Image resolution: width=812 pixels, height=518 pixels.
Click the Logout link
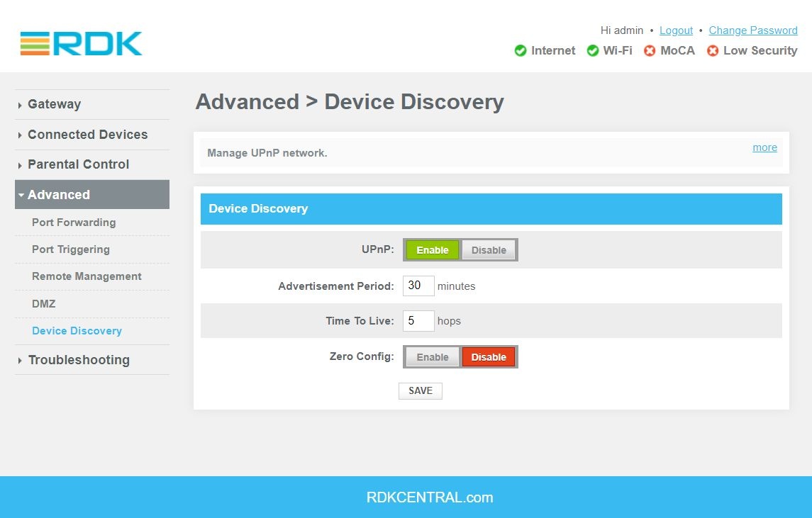676,30
